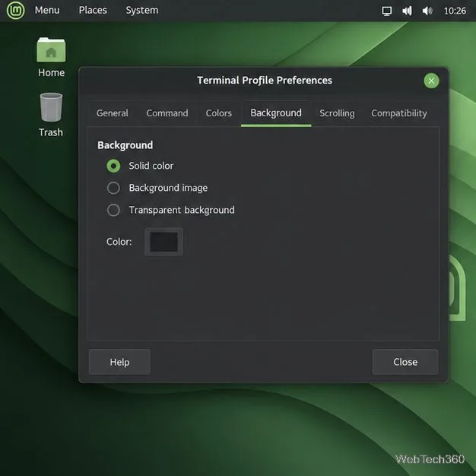
Task: Click the display monitor tray icon
Action: 386,11
